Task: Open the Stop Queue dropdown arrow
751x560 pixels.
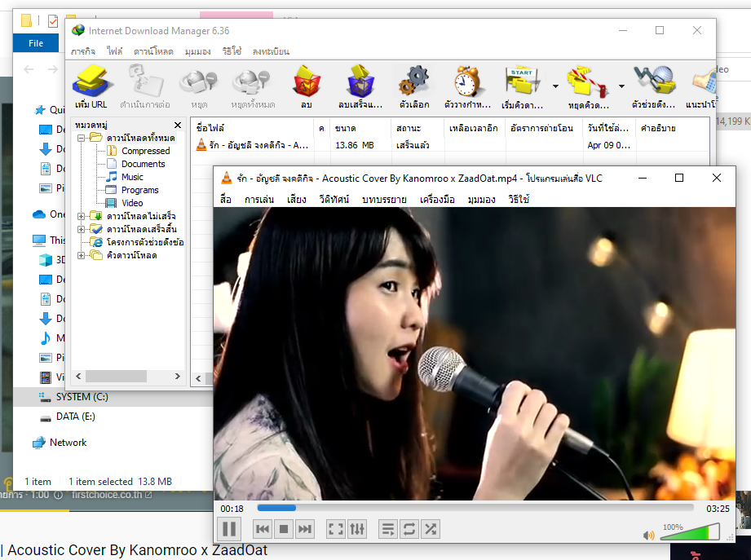Action: coord(621,86)
